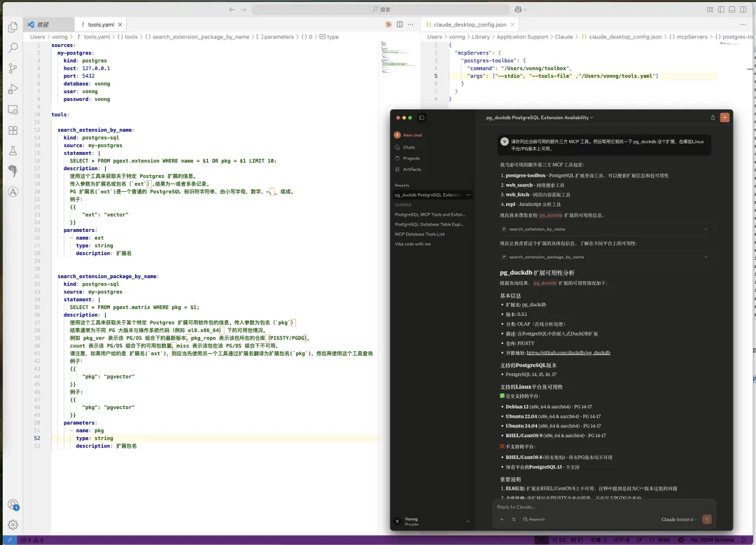Open the Source Control view in VS Code
This screenshot has width=756, height=545.
[x=13, y=68]
